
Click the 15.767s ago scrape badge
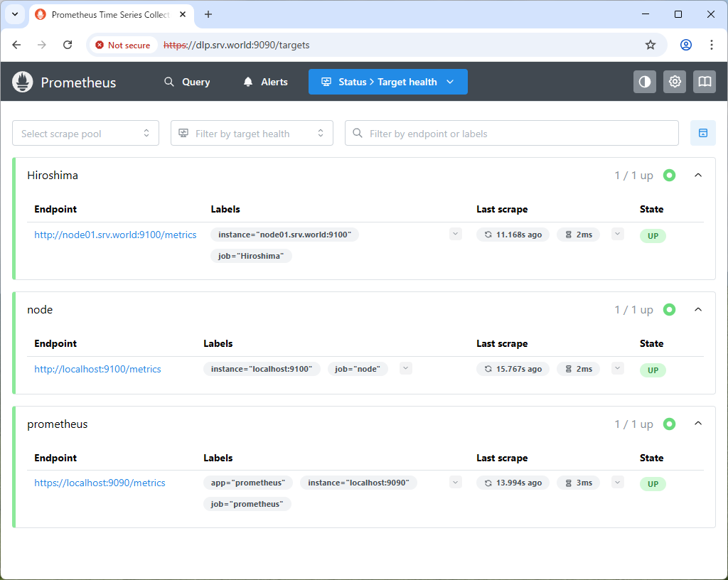[x=513, y=370]
